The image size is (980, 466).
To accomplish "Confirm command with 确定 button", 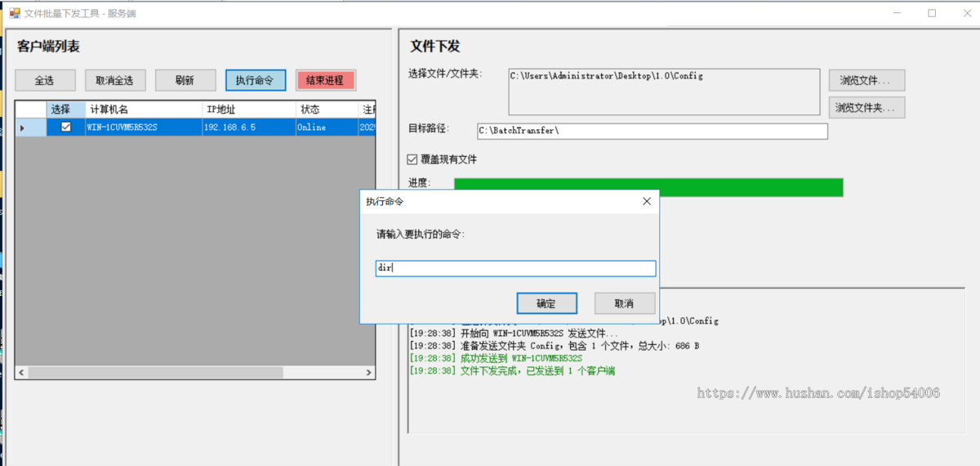I will tap(546, 303).
